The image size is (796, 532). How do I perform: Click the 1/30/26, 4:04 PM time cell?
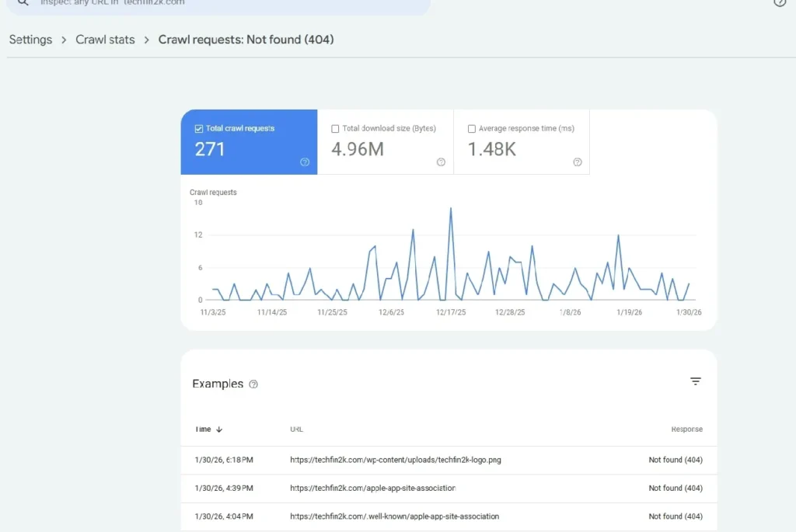pos(224,516)
